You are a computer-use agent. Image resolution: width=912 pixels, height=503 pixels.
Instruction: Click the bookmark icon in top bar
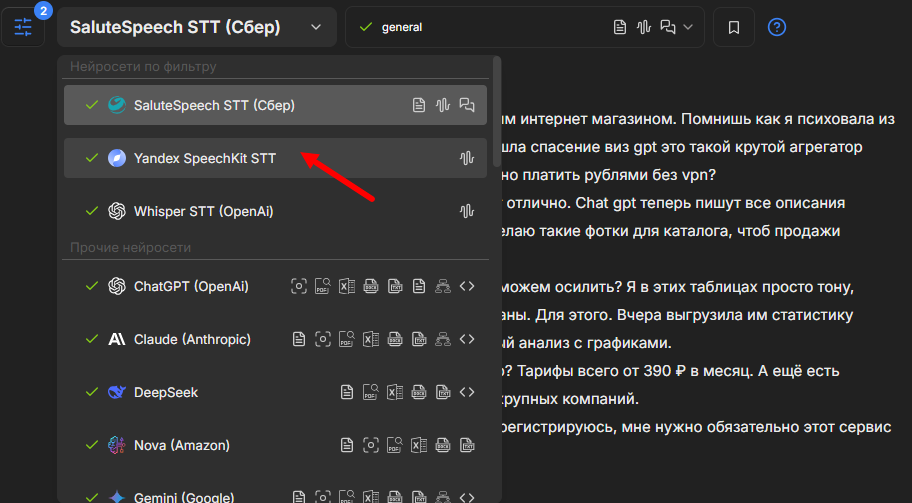[x=734, y=27]
